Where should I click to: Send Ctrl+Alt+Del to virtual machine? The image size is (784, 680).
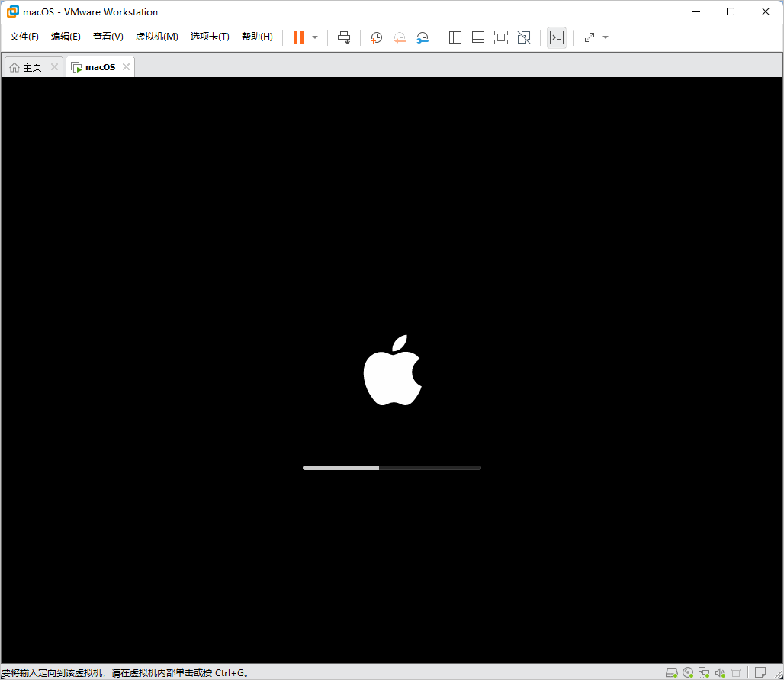[x=344, y=37]
